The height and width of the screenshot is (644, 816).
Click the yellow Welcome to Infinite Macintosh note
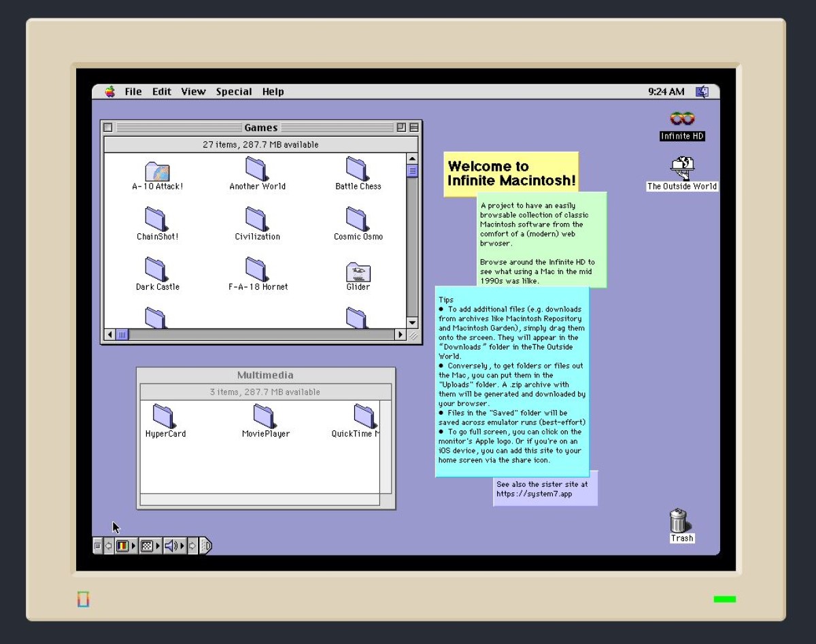[511, 174]
